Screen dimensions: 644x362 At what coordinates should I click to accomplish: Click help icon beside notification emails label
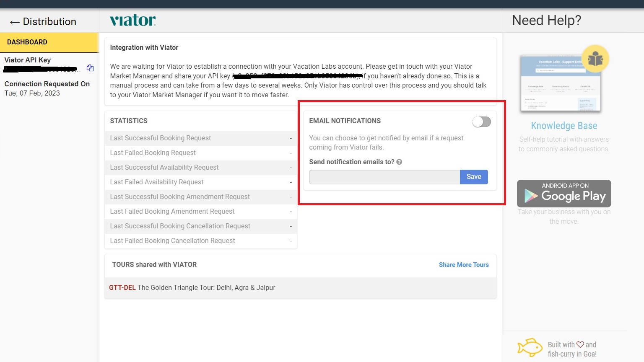[x=399, y=162]
